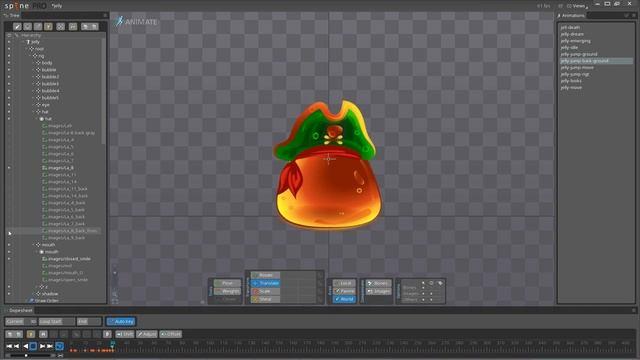Click the Shift button in Dopesheet
The height and width of the screenshot is (360, 640).
[124, 334]
